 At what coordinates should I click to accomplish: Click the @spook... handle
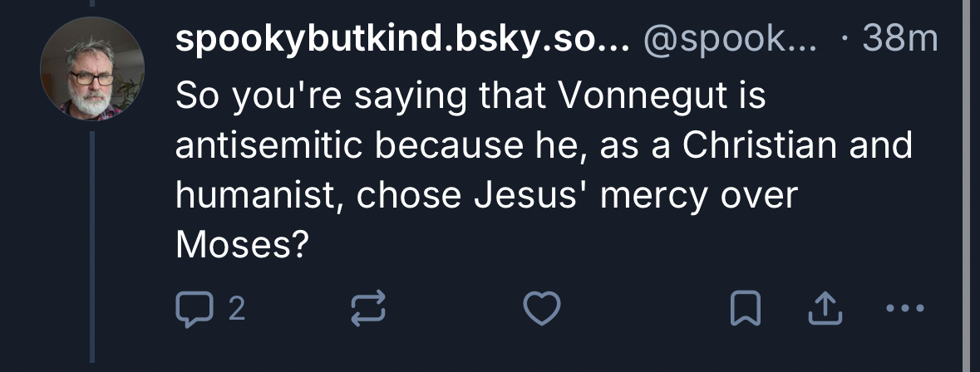pos(728,40)
